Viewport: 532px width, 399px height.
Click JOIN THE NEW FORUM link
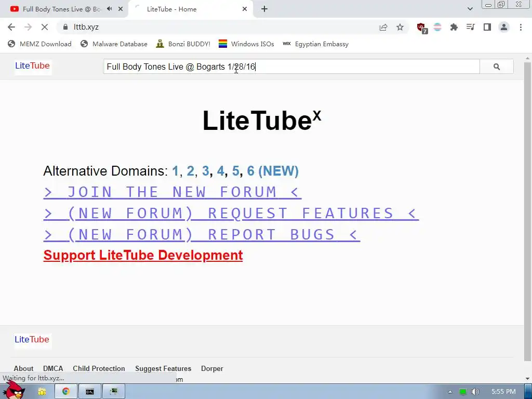click(x=172, y=192)
